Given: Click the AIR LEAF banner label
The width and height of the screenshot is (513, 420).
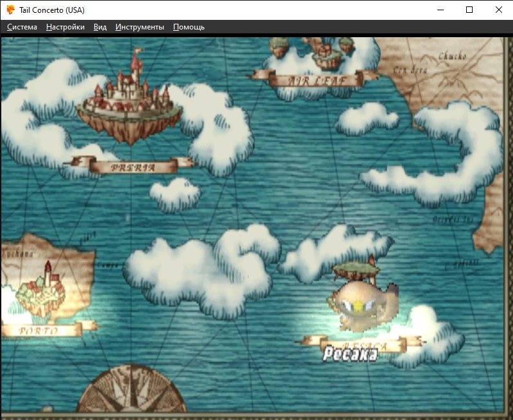Looking at the screenshot, I should [316, 80].
